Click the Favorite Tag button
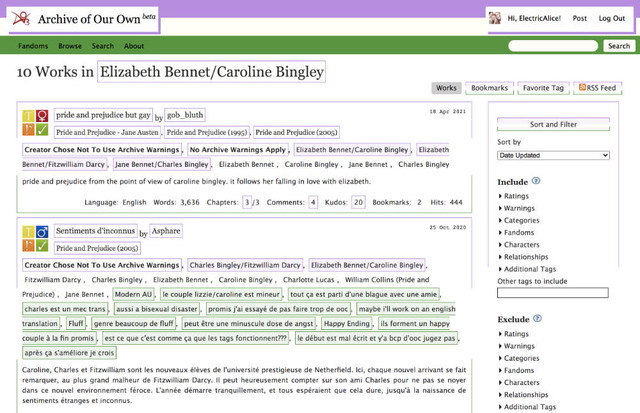This screenshot has width=640, height=413. pos(543,88)
